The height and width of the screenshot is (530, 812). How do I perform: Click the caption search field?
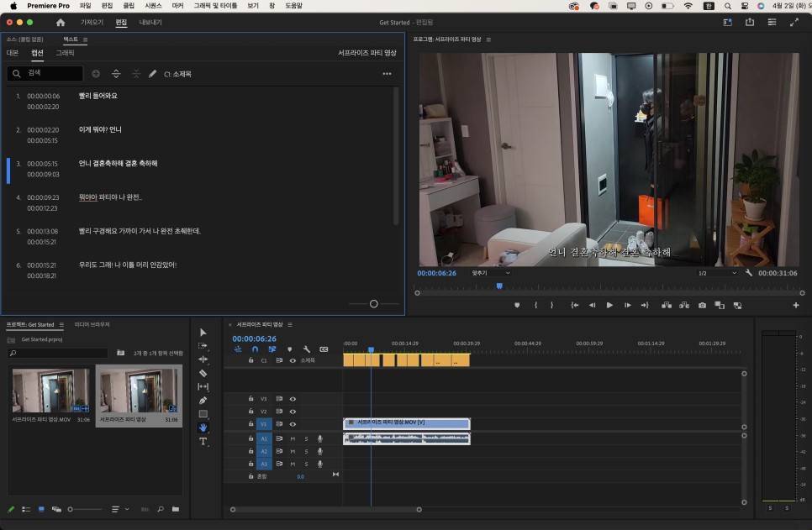pyautogui.click(x=45, y=74)
